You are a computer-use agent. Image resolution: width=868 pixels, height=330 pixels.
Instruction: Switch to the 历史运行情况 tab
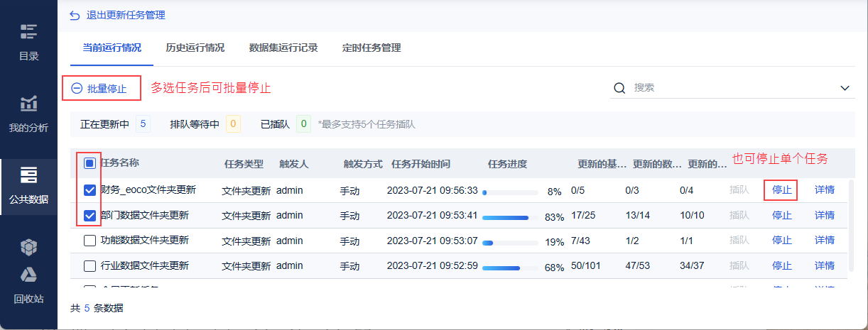(195, 48)
